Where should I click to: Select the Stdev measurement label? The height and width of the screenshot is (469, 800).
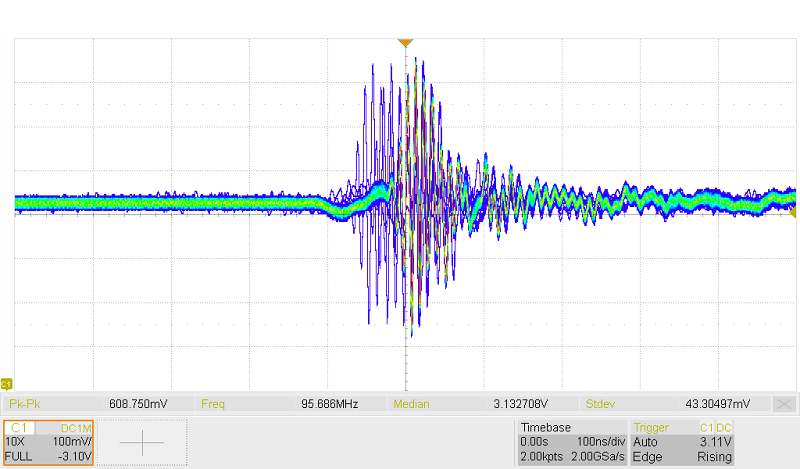[x=602, y=404]
